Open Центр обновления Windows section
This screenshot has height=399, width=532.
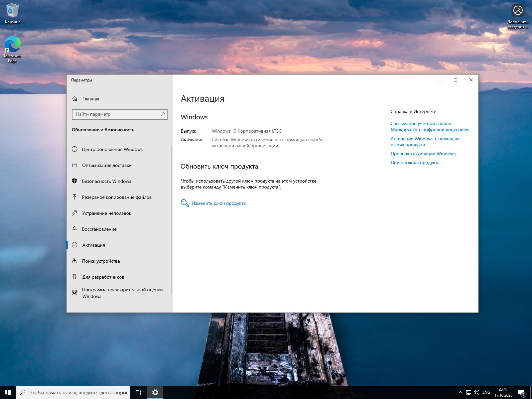coord(112,149)
